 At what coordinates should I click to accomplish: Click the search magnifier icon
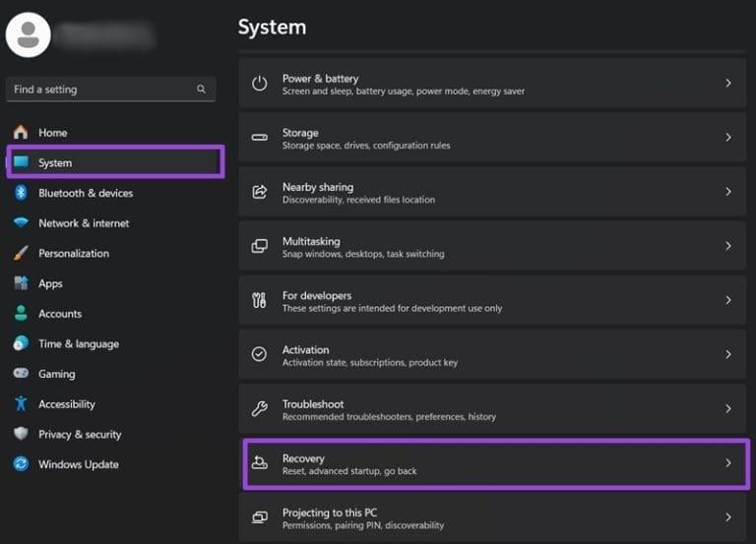click(201, 89)
